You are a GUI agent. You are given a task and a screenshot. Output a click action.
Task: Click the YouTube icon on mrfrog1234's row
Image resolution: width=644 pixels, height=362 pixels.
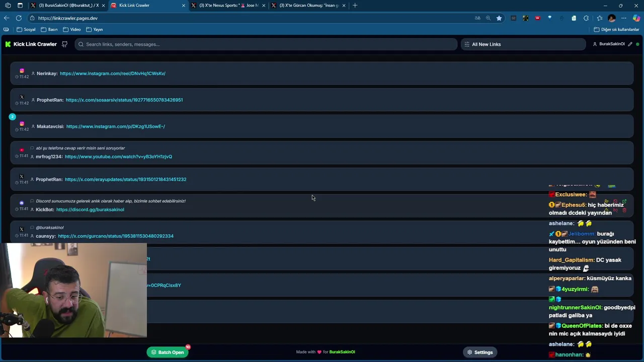pyautogui.click(x=22, y=150)
